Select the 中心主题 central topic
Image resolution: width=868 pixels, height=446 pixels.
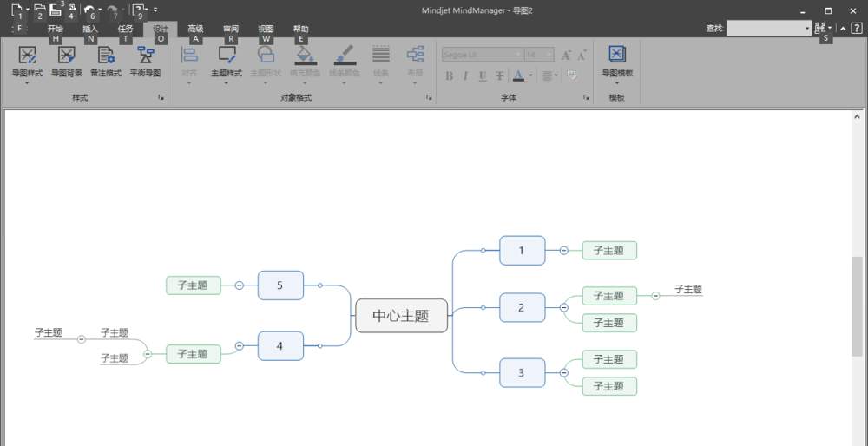tap(401, 316)
